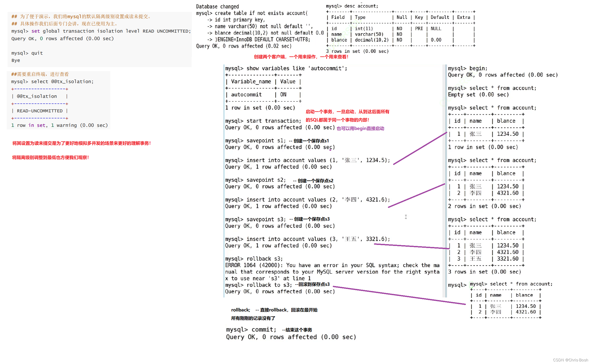
Task: Click 'Query OK, 0 rows affected (0.02 sec)'
Action: 244,46
